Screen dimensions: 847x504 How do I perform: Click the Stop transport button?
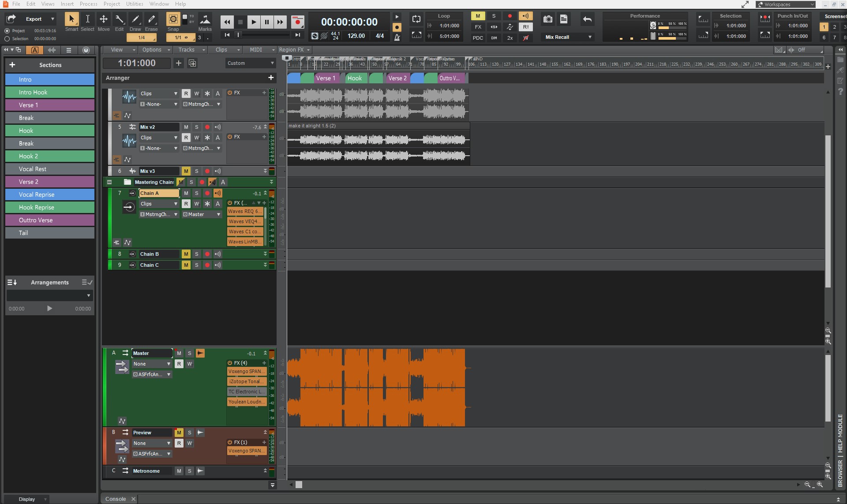click(x=240, y=22)
